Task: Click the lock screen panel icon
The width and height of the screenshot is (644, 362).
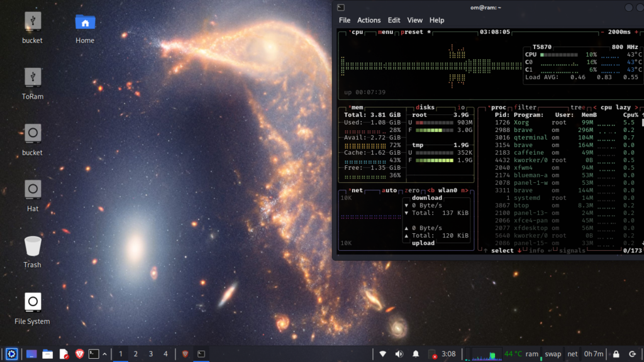Action: (x=616, y=354)
